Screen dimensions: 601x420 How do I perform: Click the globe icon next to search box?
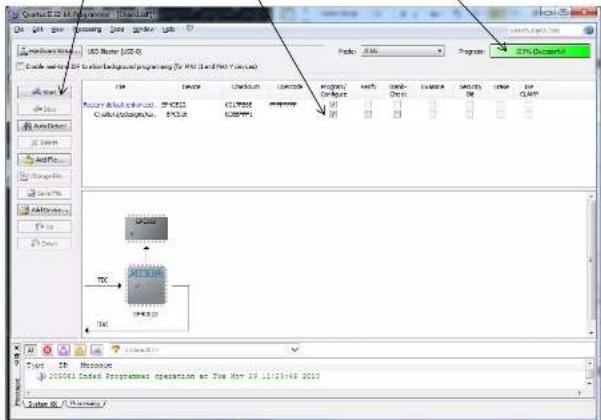(x=588, y=30)
